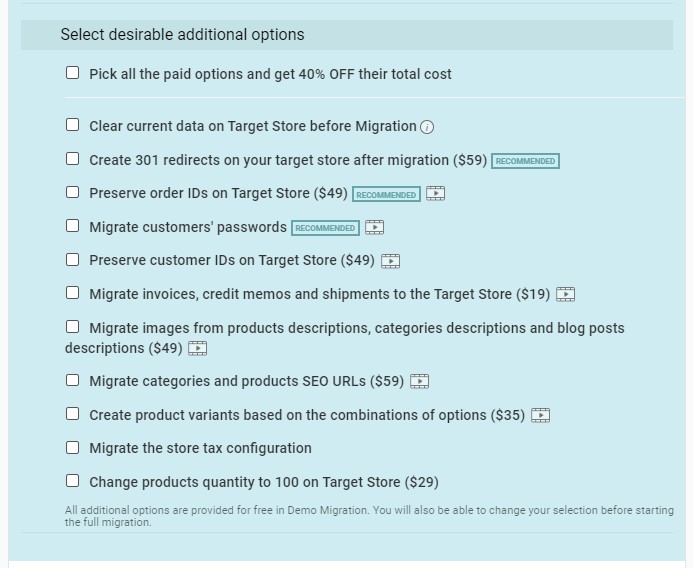The height and width of the screenshot is (568, 693).
Task: Select Preserve customer IDs checkbox
Action: point(72,259)
